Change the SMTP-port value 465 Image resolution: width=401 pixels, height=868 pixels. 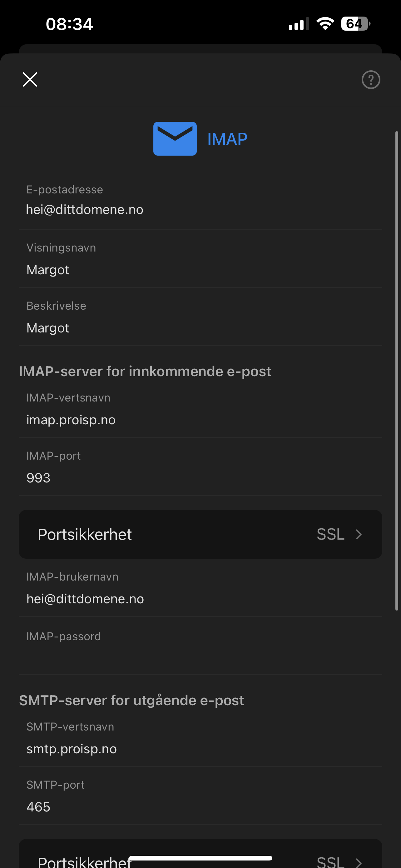(x=200, y=796)
